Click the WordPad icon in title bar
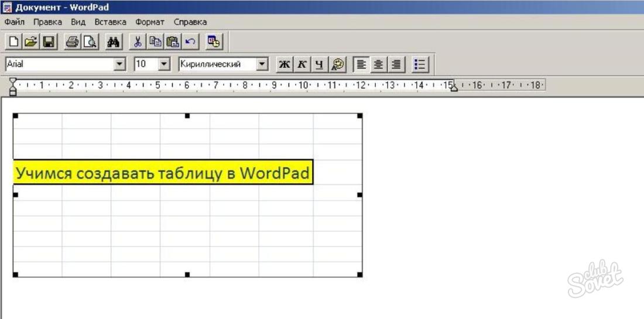 tap(7, 7)
